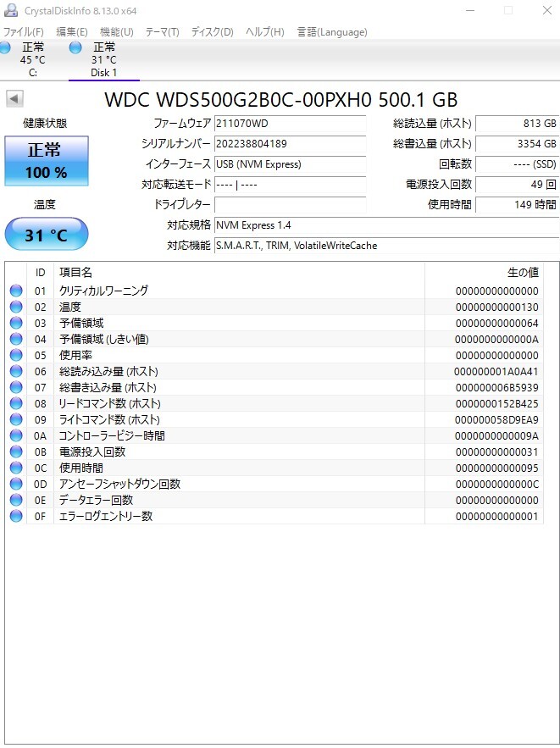Open the 編集(E) menu

coord(72,32)
